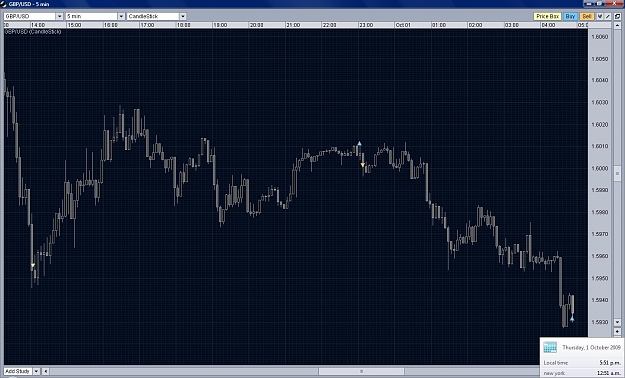Viewport: 625px width, 378px height.
Task: Click the orange down-arrow trade marker near 23:00
Action: (x=362, y=165)
